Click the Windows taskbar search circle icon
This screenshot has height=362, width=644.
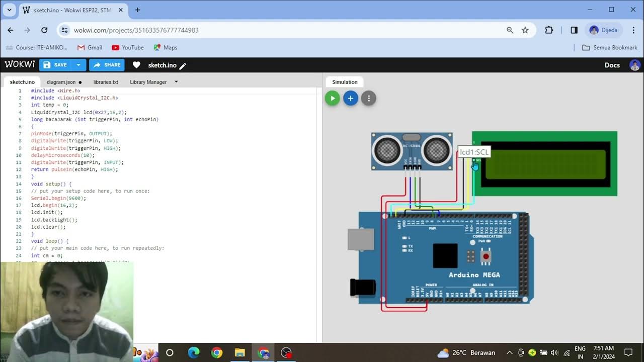[170, 352]
